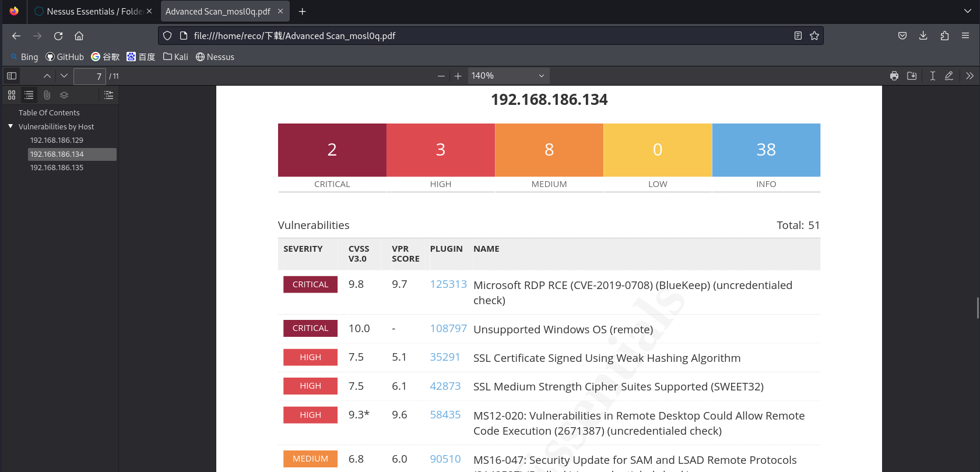Reload the current page
The height and width of the screenshot is (472, 980).
(58, 36)
